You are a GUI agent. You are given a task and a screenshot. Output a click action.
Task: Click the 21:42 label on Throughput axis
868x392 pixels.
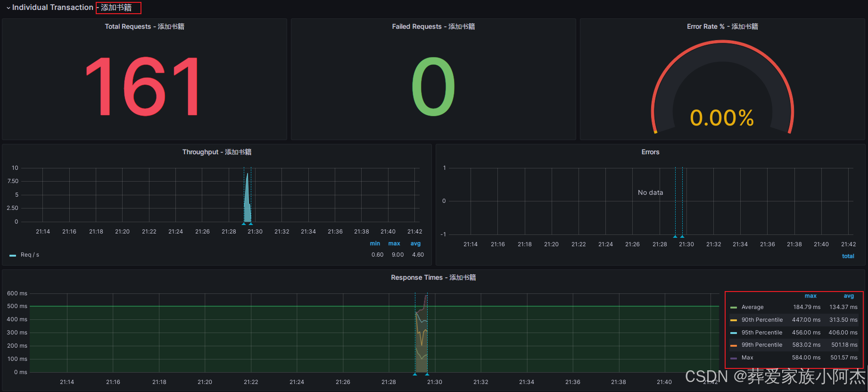coord(415,232)
